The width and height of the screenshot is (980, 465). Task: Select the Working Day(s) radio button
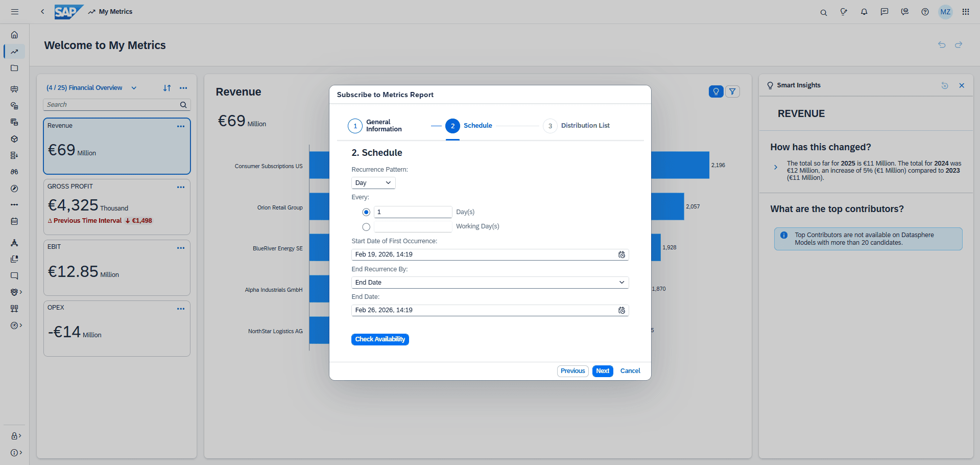pyautogui.click(x=366, y=227)
